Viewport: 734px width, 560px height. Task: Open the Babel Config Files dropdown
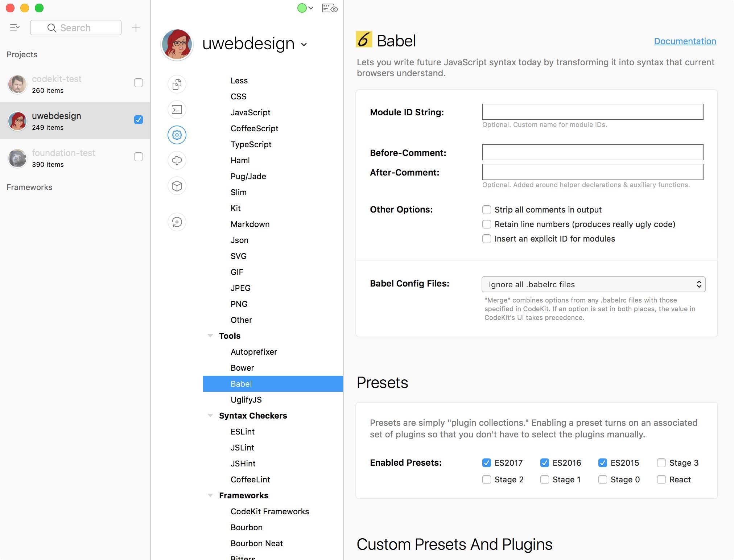[x=593, y=284]
